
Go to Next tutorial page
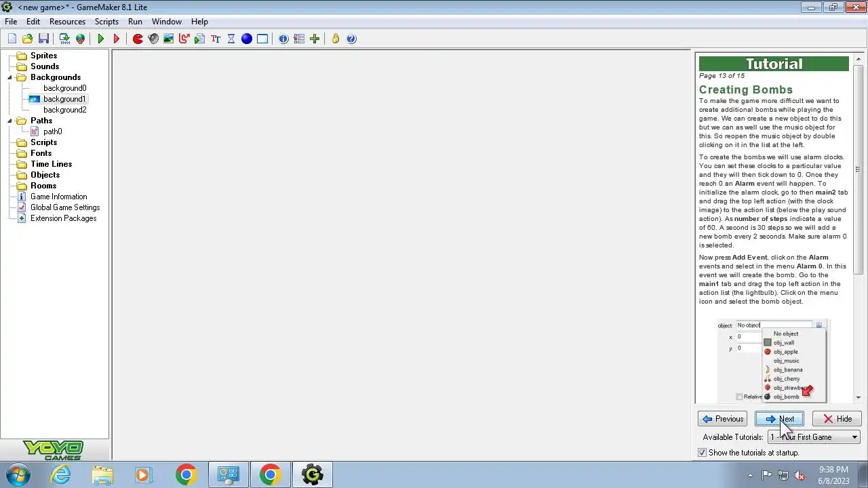(779, 419)
